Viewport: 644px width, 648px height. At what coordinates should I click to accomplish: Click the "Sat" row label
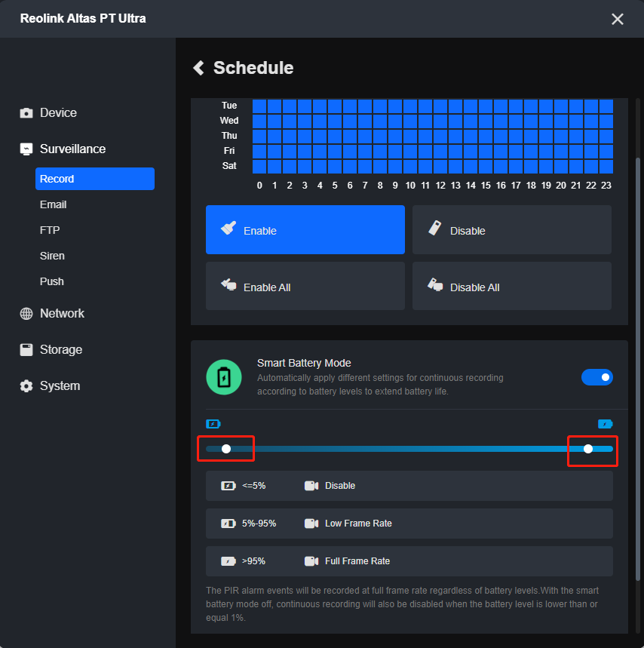[x=229, y=166]
